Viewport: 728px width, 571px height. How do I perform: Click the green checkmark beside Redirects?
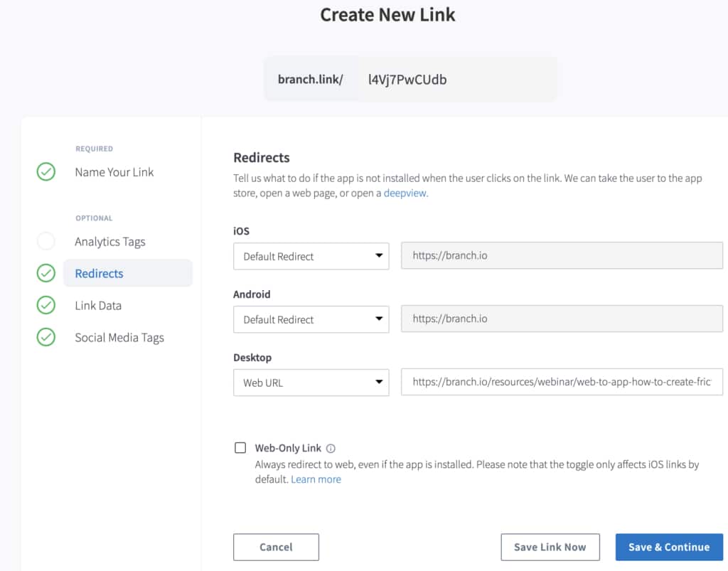[x=45, y=273]
